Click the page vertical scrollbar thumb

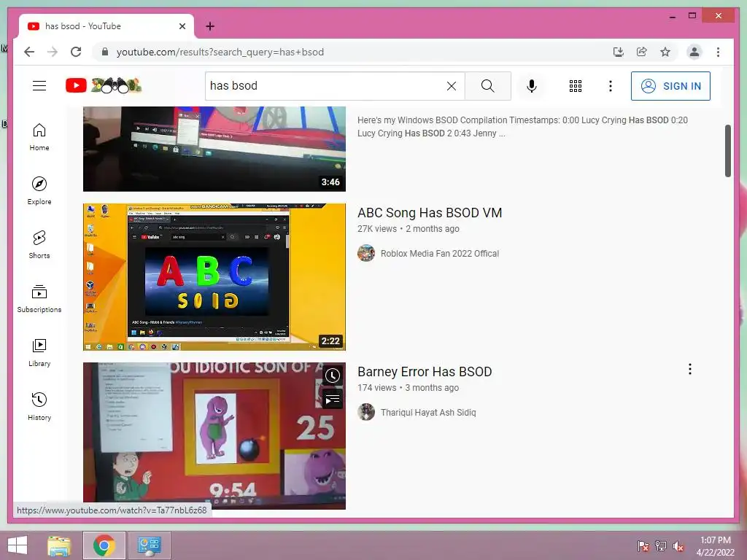coord(727,150)
